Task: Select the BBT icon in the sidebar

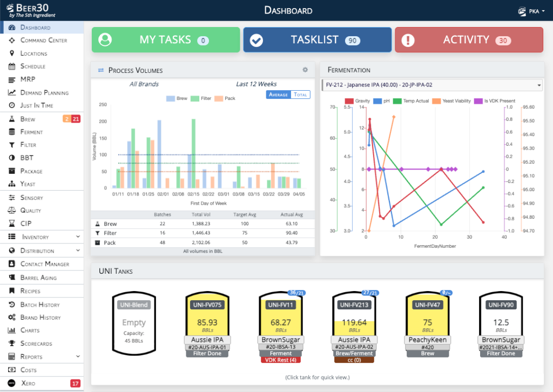Action: pos(11,158)
